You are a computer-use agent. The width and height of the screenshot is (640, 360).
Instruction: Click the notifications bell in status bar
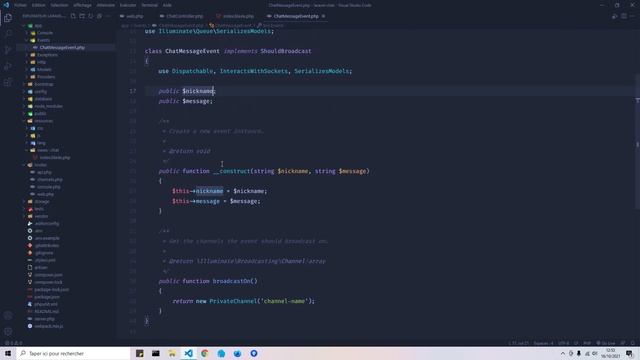click(633, 343)
